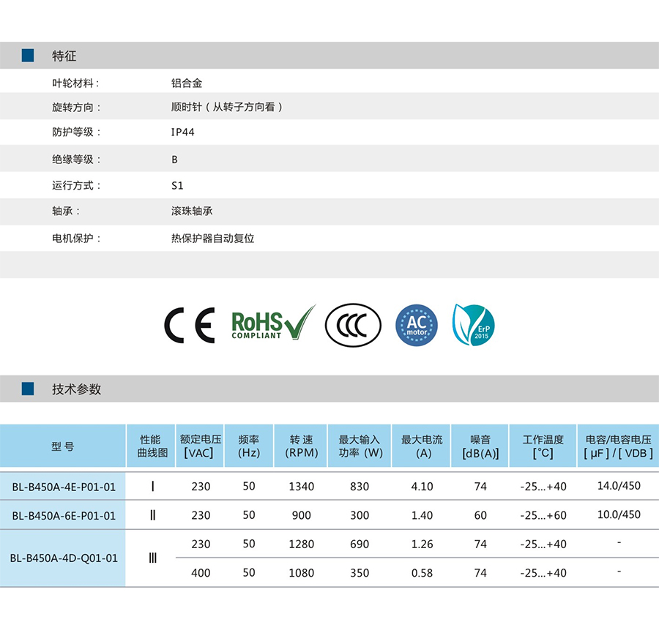Click the 防护等级 label

[x=76, y=132]
